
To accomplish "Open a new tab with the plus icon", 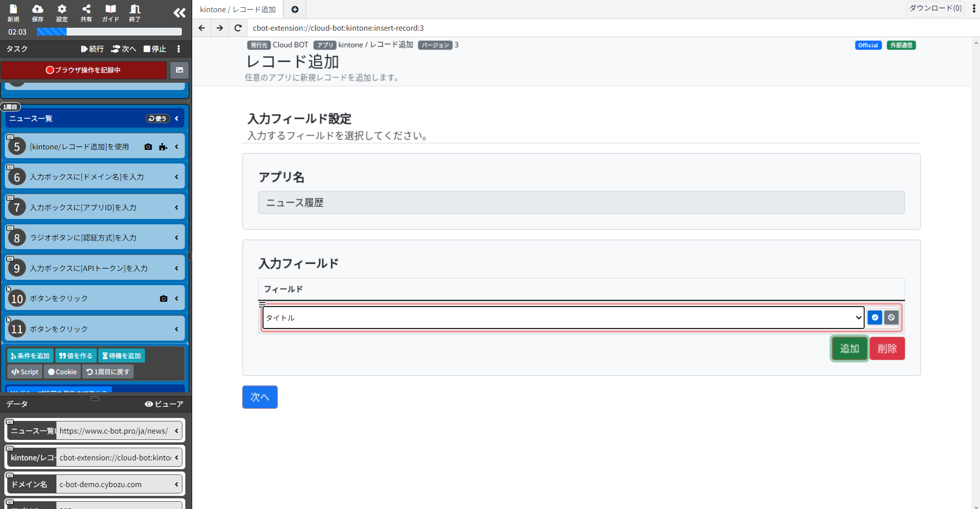I will click(295, 9).
